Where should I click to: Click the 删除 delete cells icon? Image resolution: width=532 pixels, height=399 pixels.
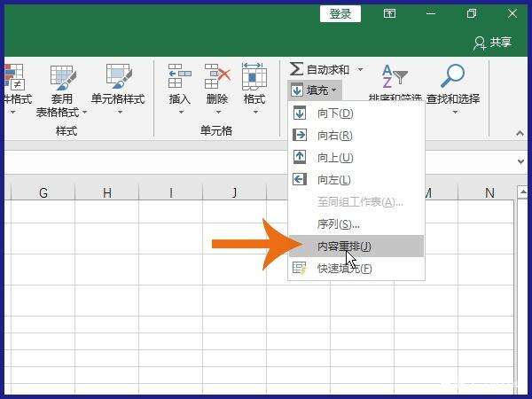[217, 76]
